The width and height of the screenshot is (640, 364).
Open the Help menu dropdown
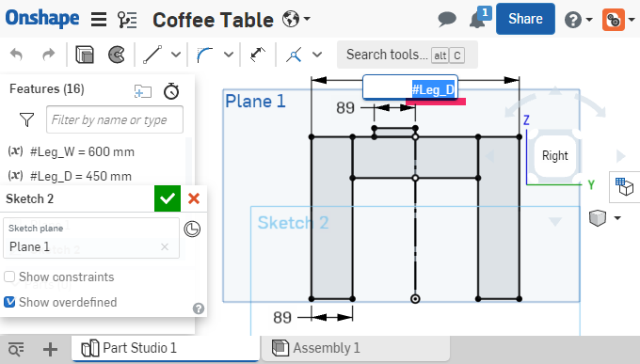click(579, 19)
